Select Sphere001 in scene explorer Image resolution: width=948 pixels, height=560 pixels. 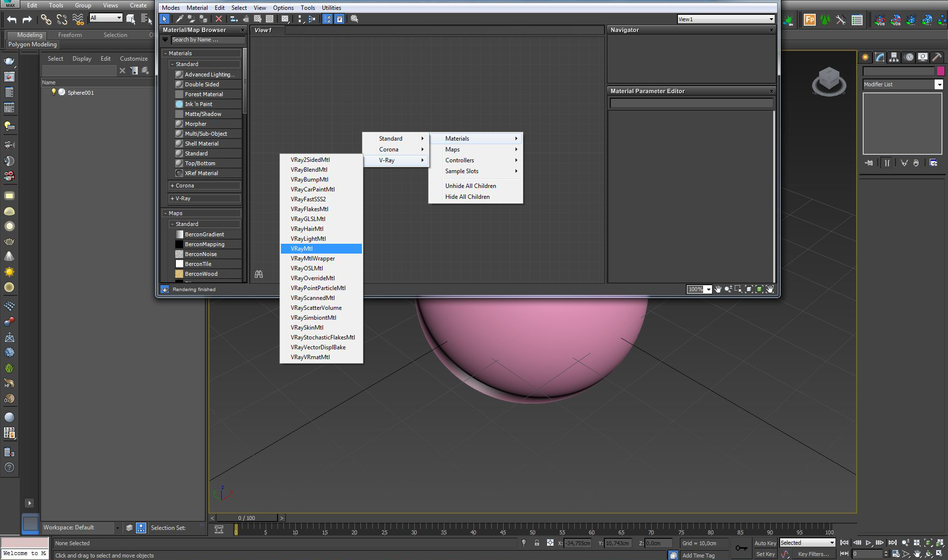80,93
